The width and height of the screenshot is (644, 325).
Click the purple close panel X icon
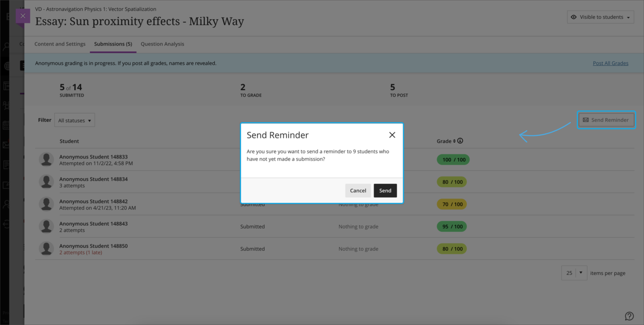tap(23, 16)
